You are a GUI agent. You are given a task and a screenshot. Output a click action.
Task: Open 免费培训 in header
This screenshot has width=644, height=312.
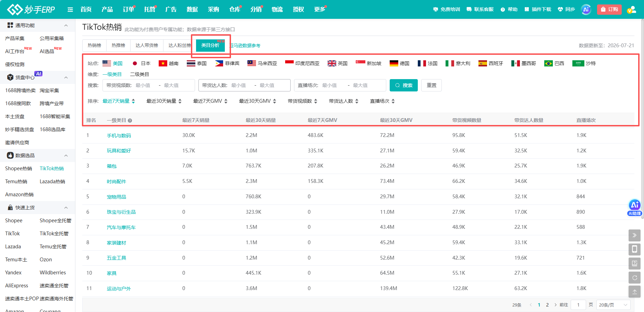(x=447, y=9)
